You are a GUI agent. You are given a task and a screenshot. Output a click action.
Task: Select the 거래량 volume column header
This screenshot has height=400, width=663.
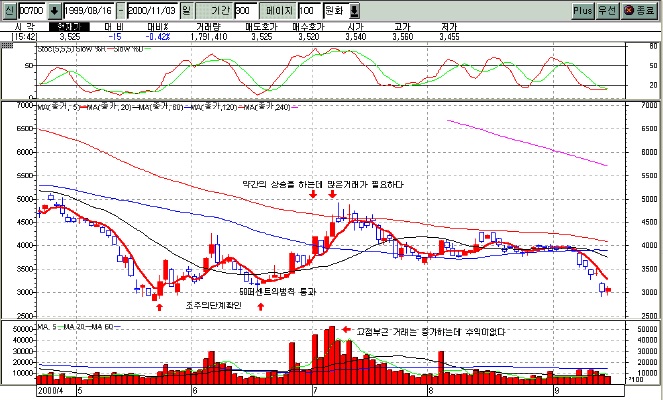208,27
